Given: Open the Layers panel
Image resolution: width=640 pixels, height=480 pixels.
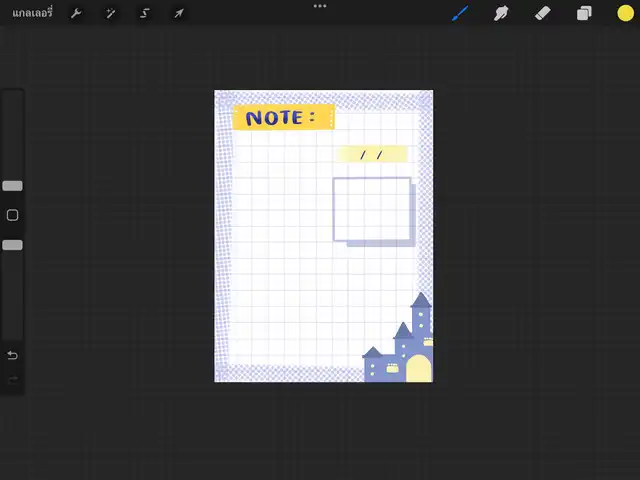Looking at the screenshot, I should tap(584, 14).
